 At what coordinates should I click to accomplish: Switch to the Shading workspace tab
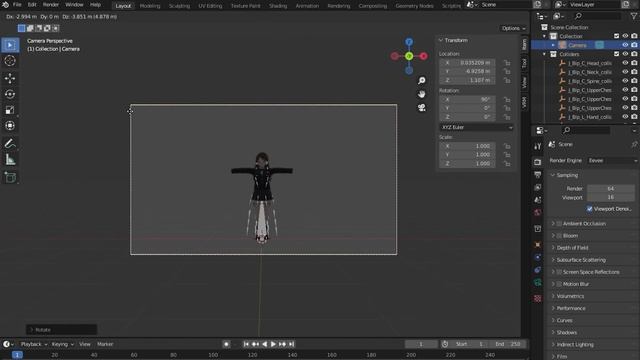[x=278, y=6]
